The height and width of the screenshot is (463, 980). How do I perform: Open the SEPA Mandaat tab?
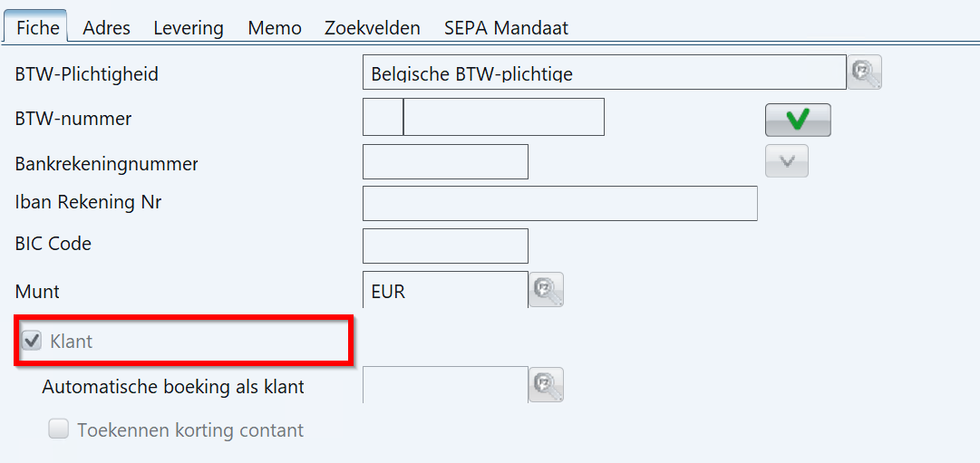pos(506,28)
